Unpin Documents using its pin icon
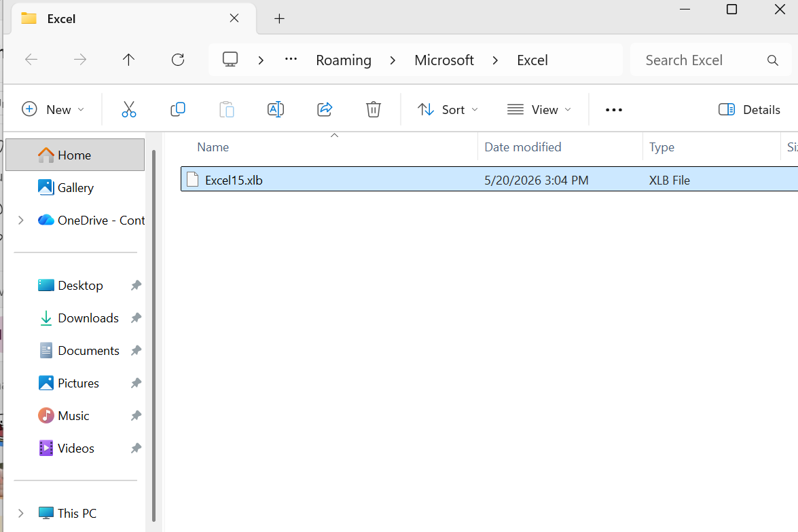 [x=136, y=350]
